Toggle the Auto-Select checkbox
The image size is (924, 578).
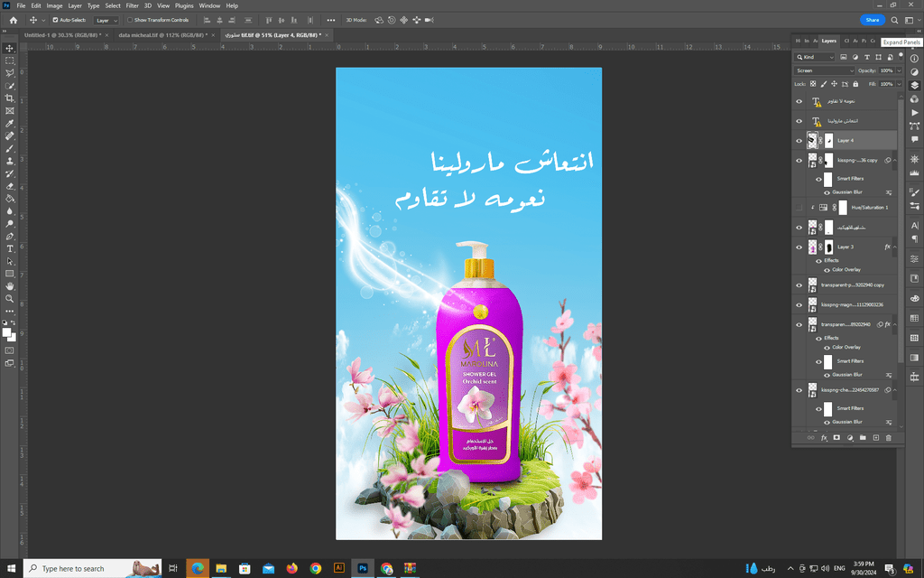coord(55,20)
